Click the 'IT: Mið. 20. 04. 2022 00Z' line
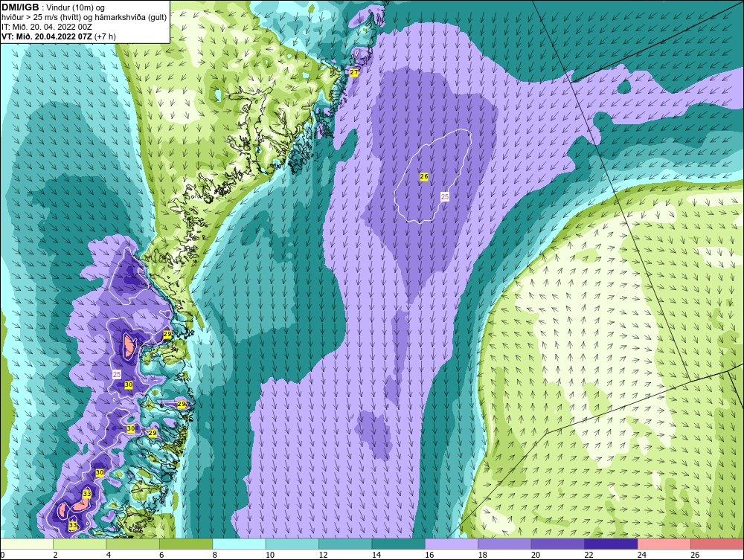 pyautogui.click(x=46, y=27)
